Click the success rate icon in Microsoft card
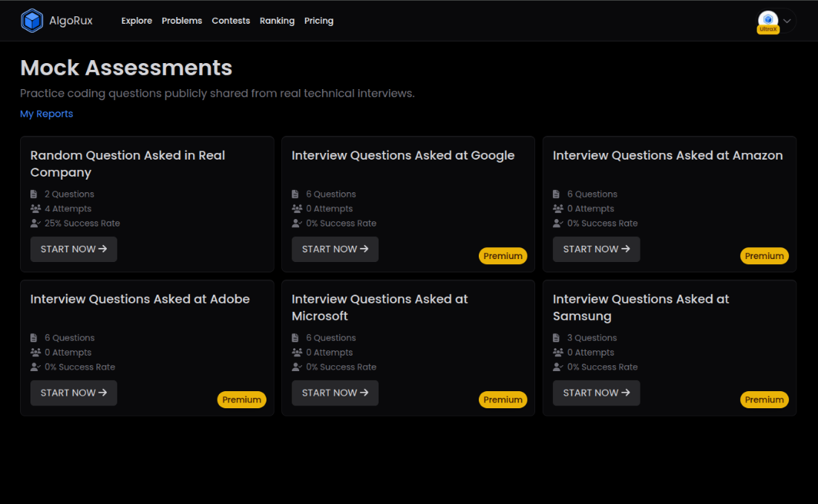Image resolution: width=818 pixels, height=504 pixels. [x=296, y=367]
